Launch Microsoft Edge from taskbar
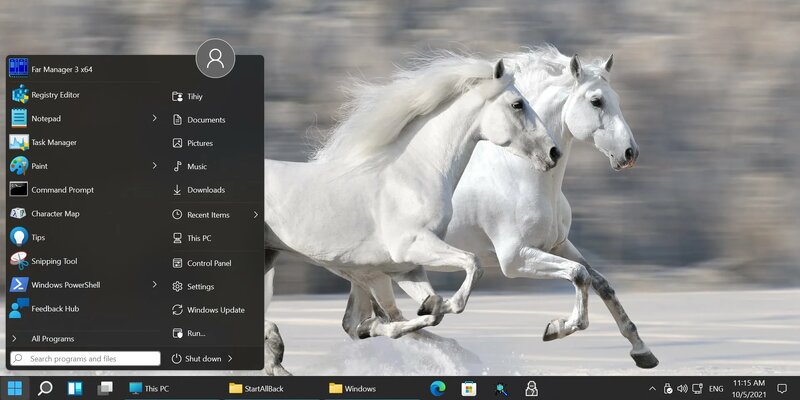Screen dimensions: 800x400 click(x=438, y=388)
